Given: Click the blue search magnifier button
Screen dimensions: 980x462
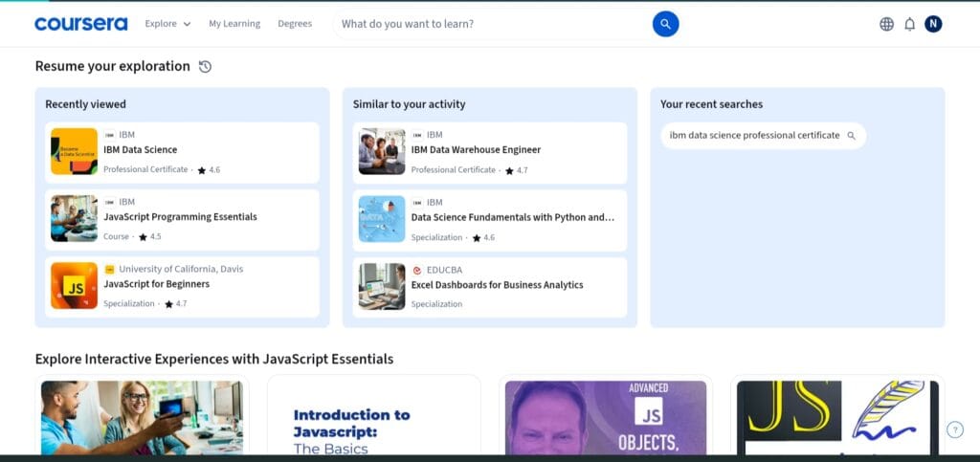Looking at the screenshot, I should coord(666,24).
